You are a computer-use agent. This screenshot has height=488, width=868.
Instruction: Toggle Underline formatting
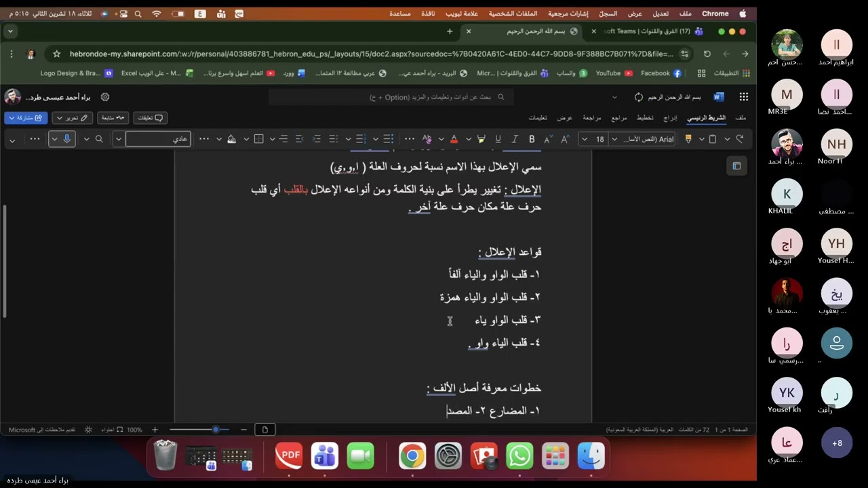click(x=498, y=139)
